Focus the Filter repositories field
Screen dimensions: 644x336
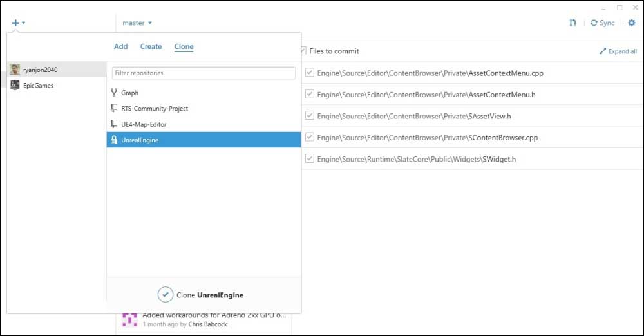pyautogui.click(x=204, y=73)
